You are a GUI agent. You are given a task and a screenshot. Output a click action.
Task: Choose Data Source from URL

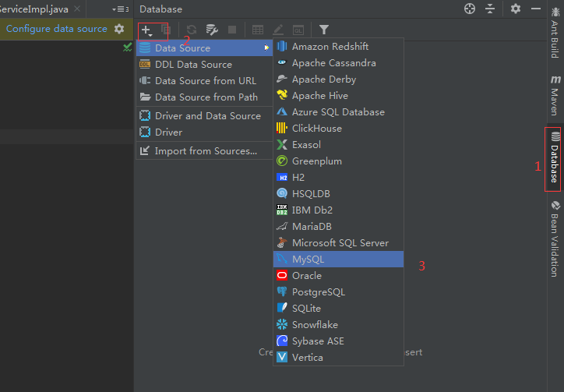point(204,80)
